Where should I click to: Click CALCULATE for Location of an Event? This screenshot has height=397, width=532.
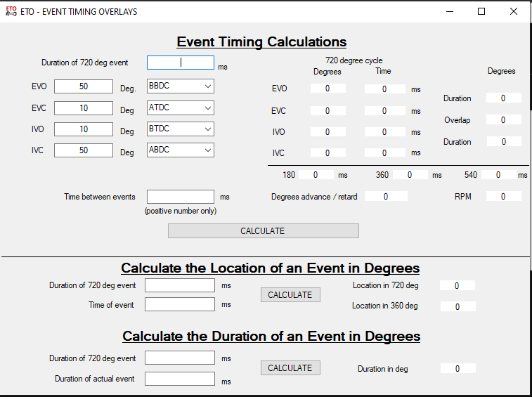(x=290, y=295)
